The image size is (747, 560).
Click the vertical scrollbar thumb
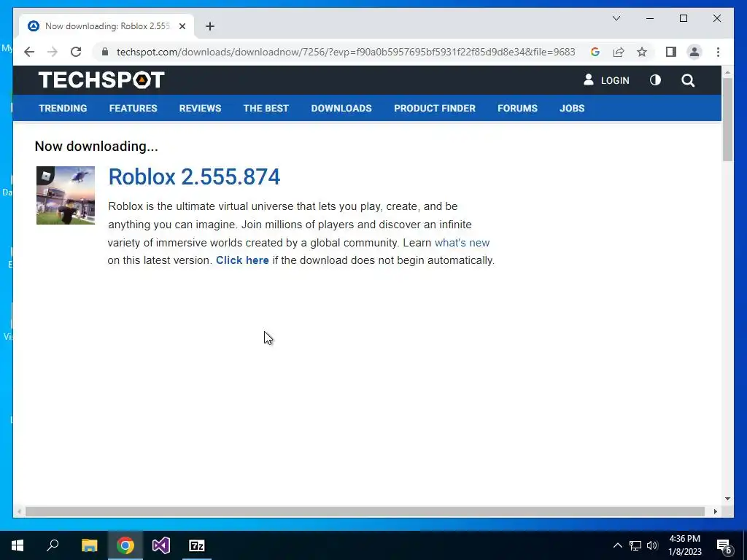click(x=727, y=119)
